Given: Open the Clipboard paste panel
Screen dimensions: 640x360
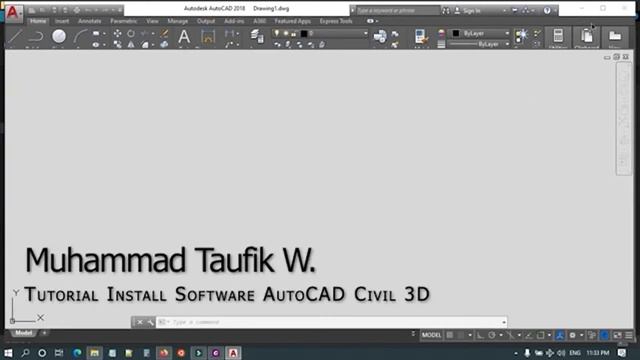Looking at the screenshot, I should 587,36.
